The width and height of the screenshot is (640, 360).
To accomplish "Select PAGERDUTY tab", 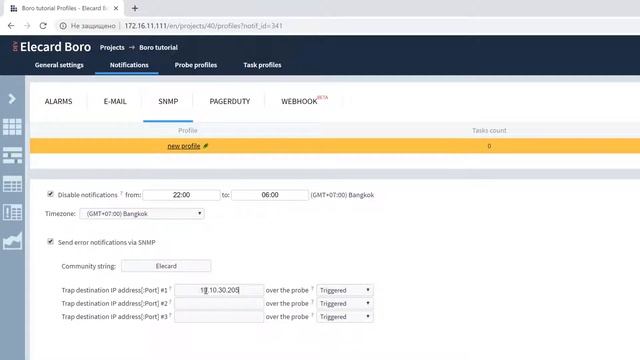I will click(230, 101).
